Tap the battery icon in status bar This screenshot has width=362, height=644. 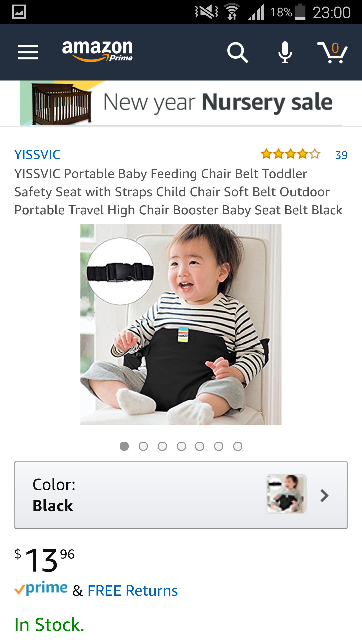[300, 12]
